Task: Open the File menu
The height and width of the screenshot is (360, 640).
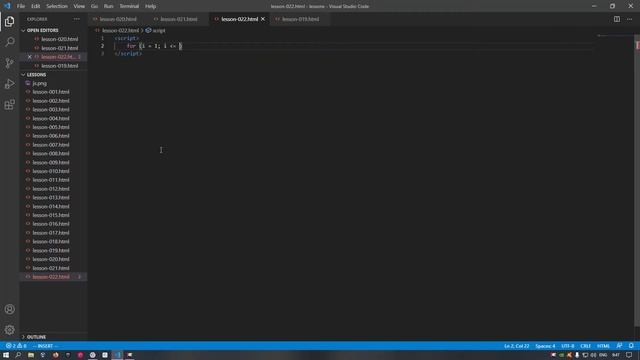Action: 21,6
